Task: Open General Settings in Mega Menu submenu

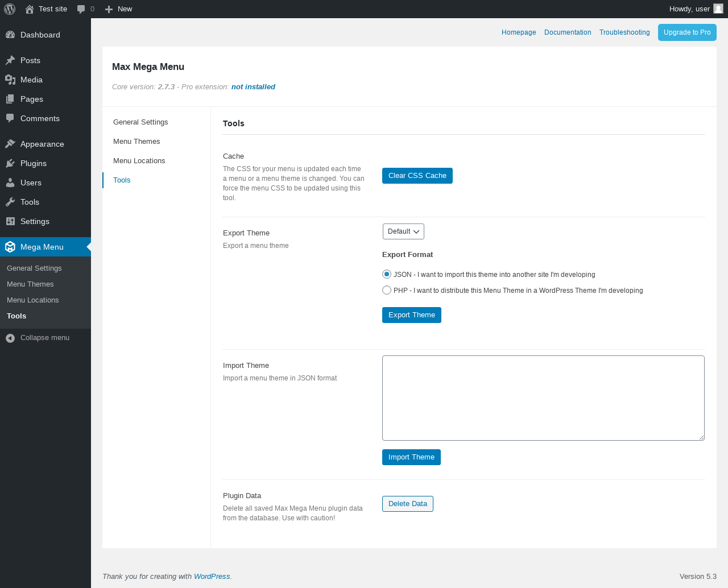Action: 34,268
